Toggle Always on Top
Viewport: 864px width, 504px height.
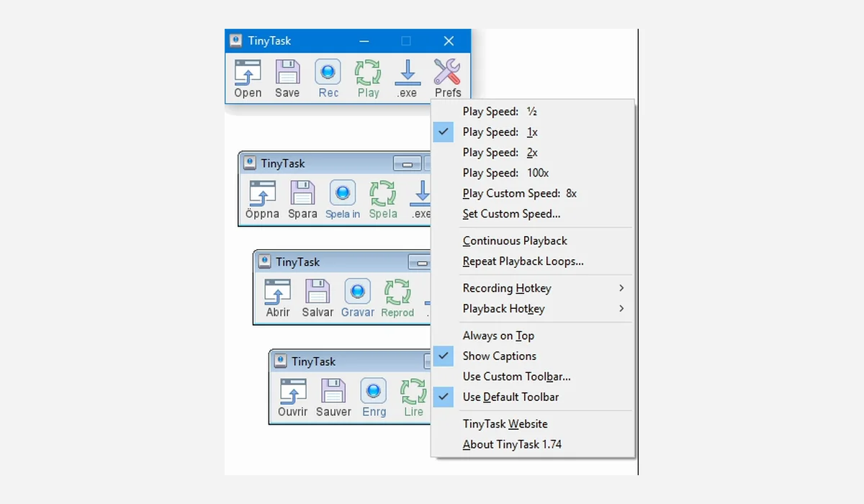(x=533, y=336)
